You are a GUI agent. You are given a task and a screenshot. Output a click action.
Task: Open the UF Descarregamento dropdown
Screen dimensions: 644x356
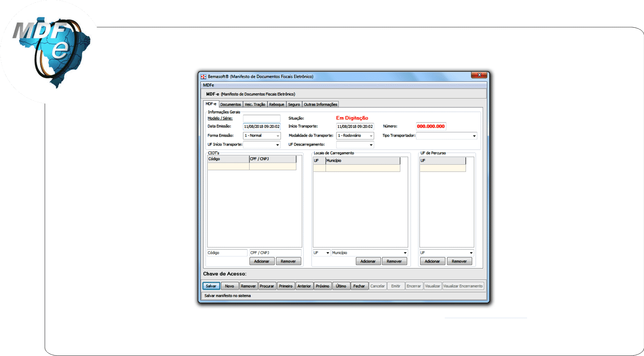[x=355, y=144]
